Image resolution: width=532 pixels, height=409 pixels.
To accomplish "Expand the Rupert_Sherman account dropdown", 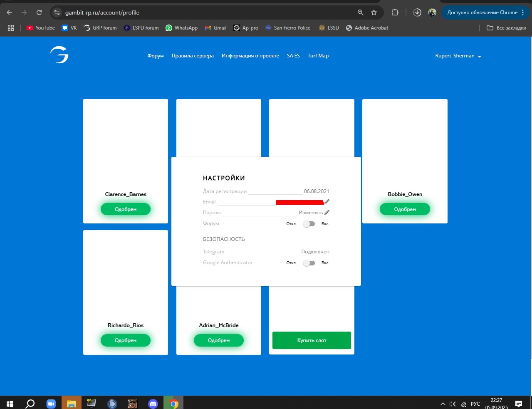I will (x=458, y=56).
